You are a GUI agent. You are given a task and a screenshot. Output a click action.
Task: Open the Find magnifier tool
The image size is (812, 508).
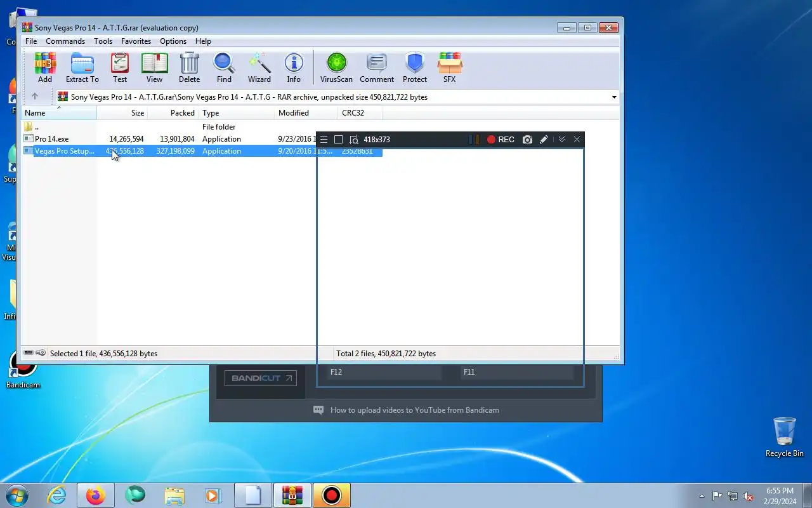tap(224, 68)
